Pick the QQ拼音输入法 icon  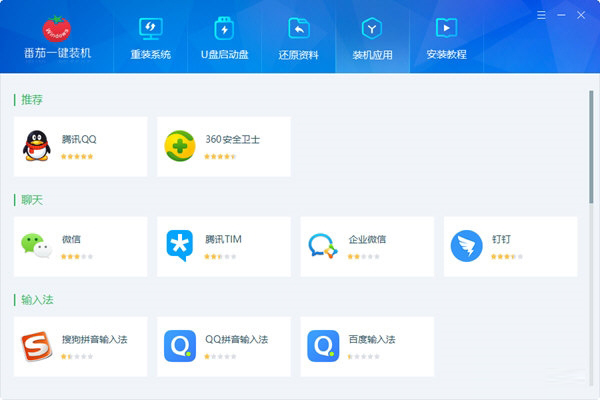click(180, 346)
